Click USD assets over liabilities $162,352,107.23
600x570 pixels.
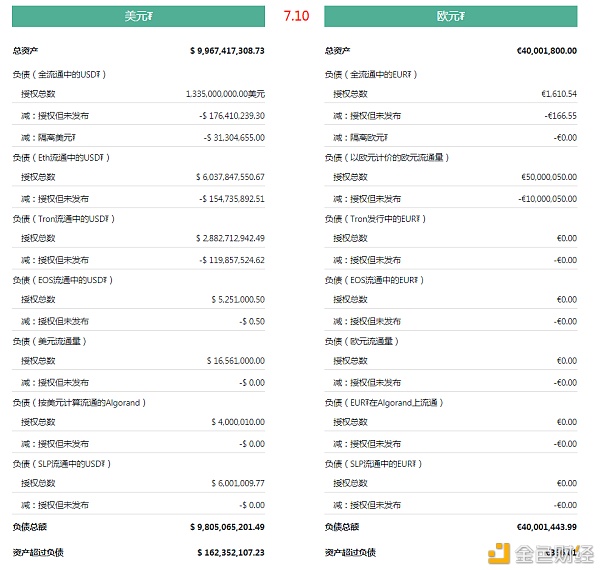coord(231,553)
